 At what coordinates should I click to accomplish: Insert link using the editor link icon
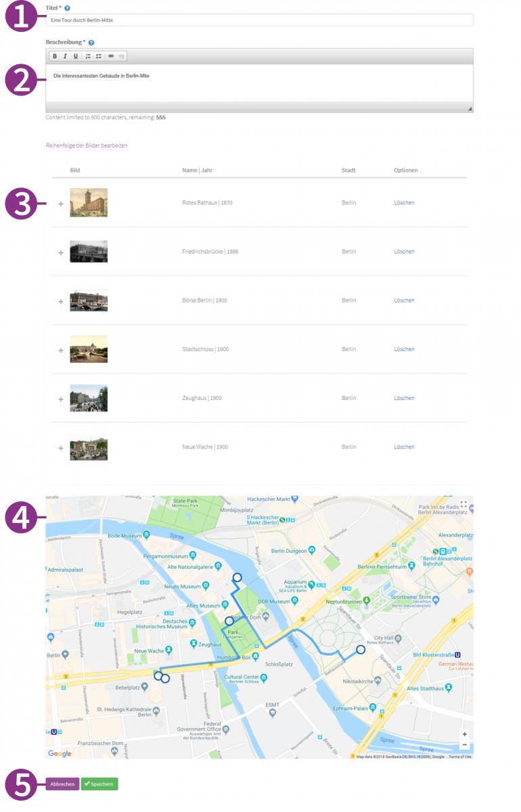click(111, 56)
